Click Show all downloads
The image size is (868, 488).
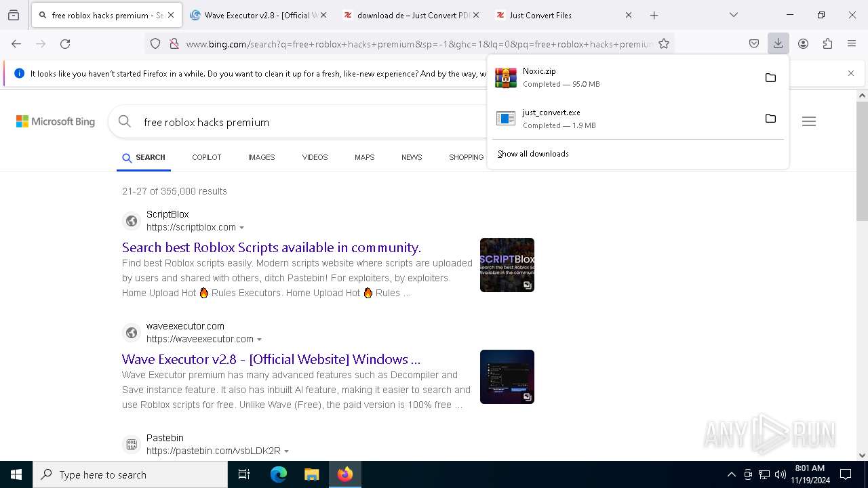pos(533,154)
